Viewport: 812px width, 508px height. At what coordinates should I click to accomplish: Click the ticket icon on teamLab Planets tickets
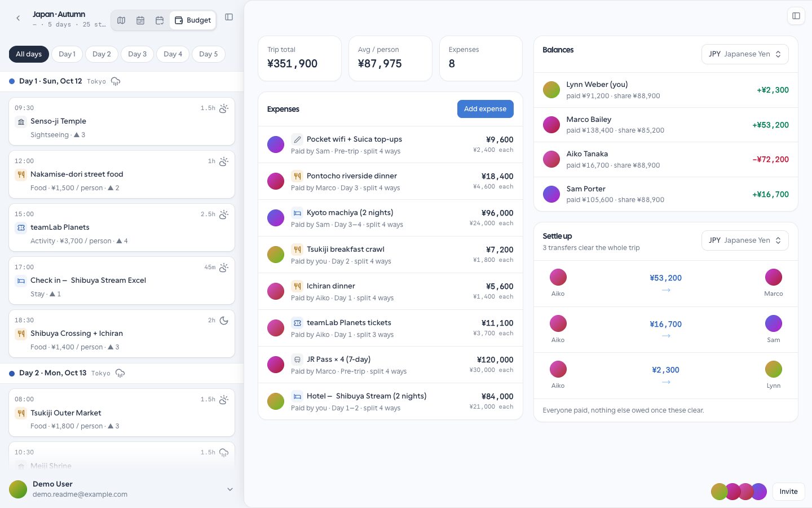[x=297, y=323]
